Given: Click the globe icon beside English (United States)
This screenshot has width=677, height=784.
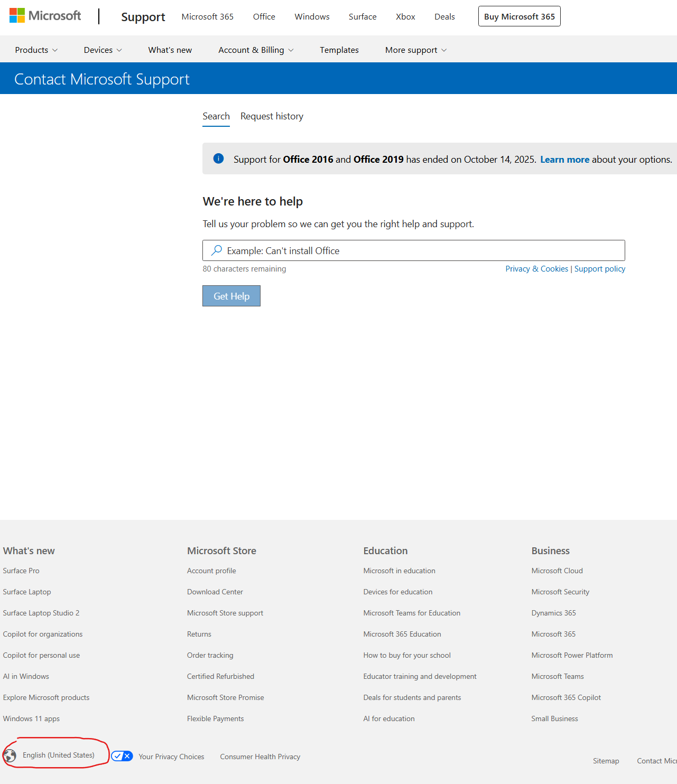Looking at the screenshot, I should [x=10, y=755].
